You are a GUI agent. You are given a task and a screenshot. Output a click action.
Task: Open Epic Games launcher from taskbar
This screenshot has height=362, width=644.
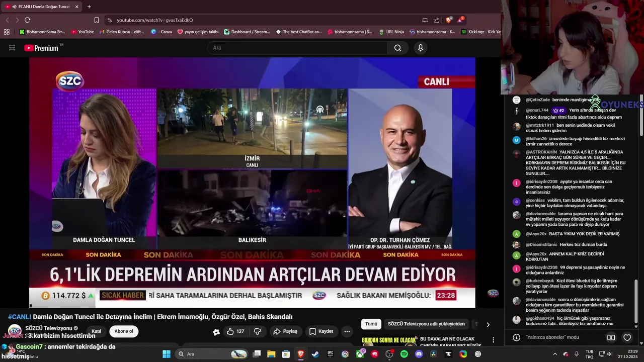[330, 354]
